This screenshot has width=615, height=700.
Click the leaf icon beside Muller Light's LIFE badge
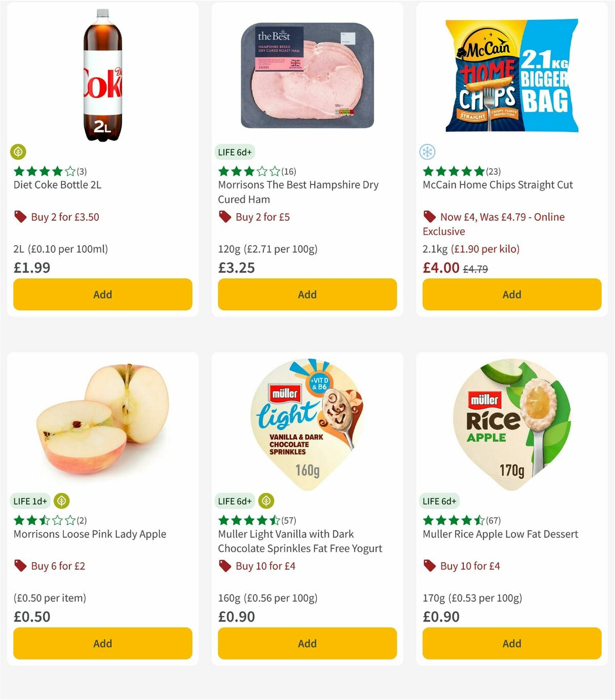coord(265,501)
